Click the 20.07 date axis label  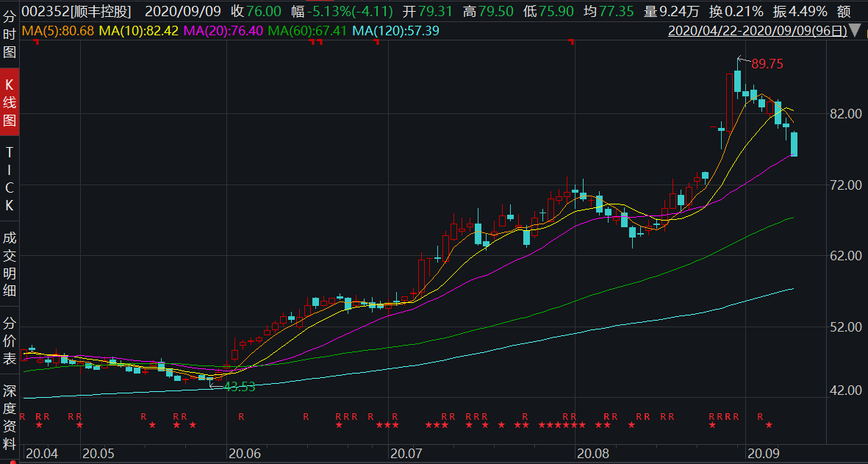406,454
